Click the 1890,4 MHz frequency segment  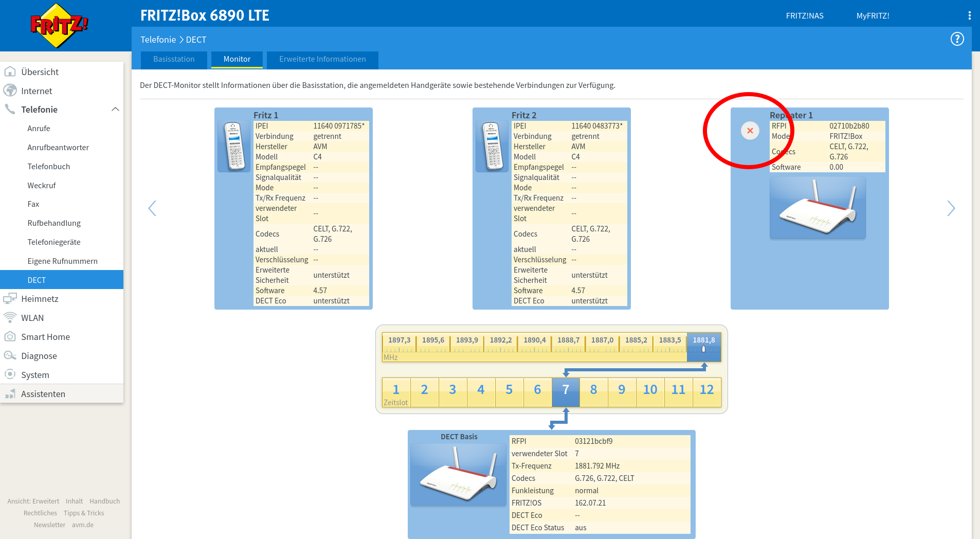(535, 344)
